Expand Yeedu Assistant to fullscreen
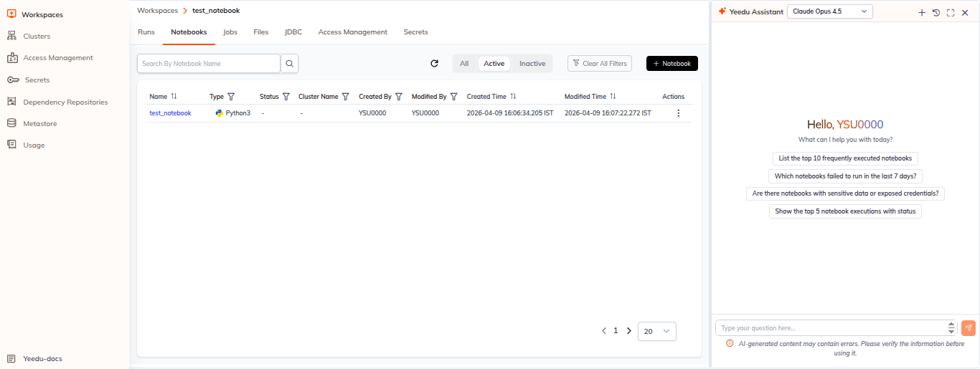This screenshot has height=369, width=980. tap(951, 12)
